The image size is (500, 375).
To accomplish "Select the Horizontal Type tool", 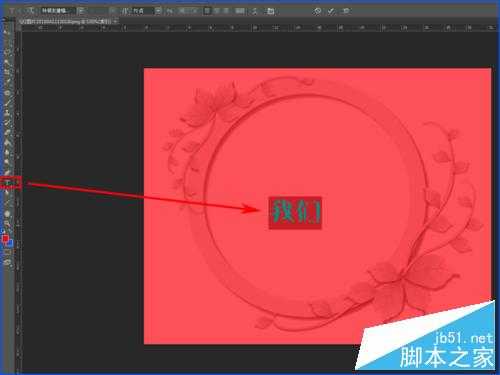I will (x=7, y=183).
